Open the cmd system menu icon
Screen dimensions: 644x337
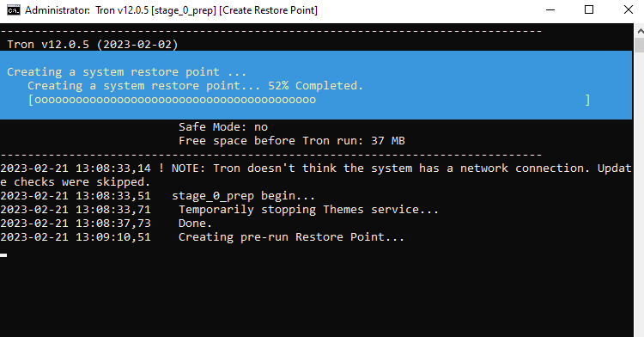coord(13,10)
